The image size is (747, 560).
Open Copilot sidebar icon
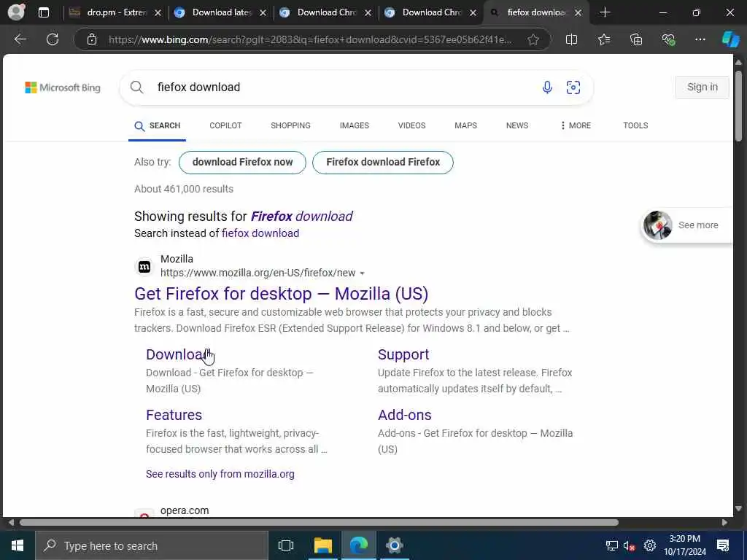(x=730, y=39)
